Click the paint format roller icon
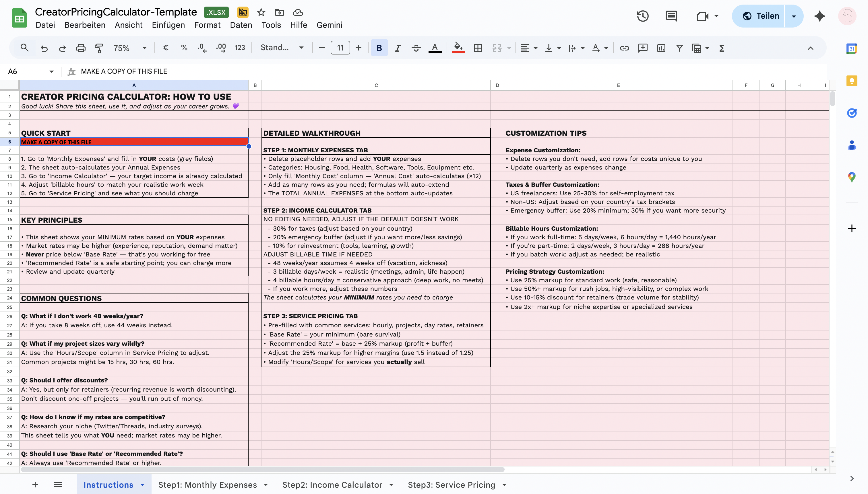The image size is (868, 494). click(99, 48)
